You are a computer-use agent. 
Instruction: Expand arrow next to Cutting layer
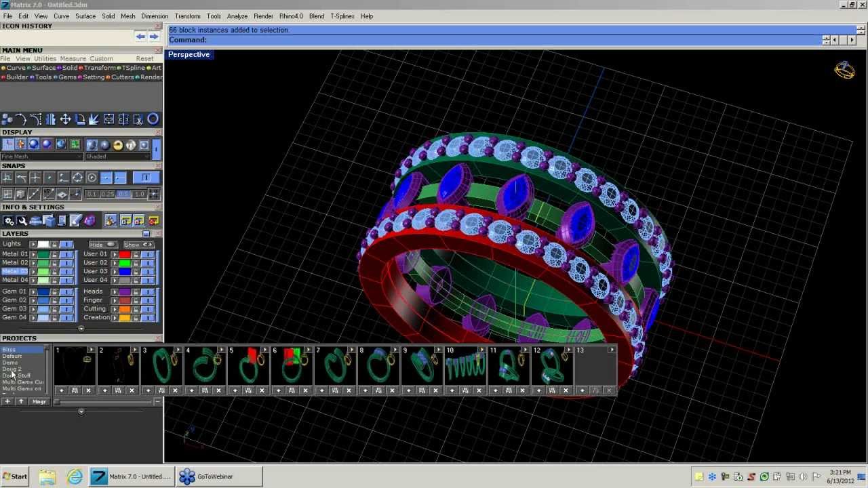coord(115,308)
